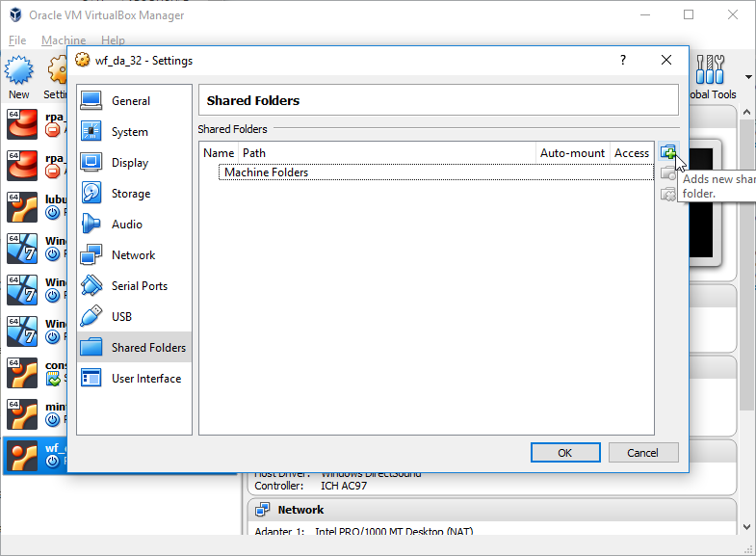The width and height of the screenshot is (756, 556).
Task: Select the min virtual machine in the list
Action: tap(36, 413)
